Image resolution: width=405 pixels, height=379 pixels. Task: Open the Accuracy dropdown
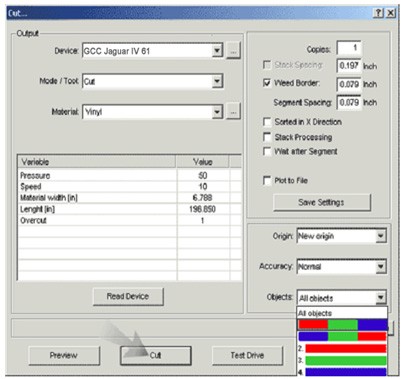[380, 267]
